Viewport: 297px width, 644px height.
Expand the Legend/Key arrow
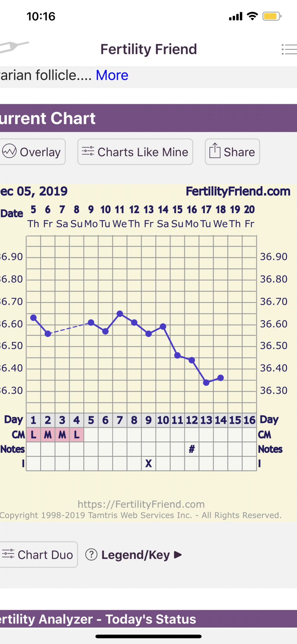[178, 554]
